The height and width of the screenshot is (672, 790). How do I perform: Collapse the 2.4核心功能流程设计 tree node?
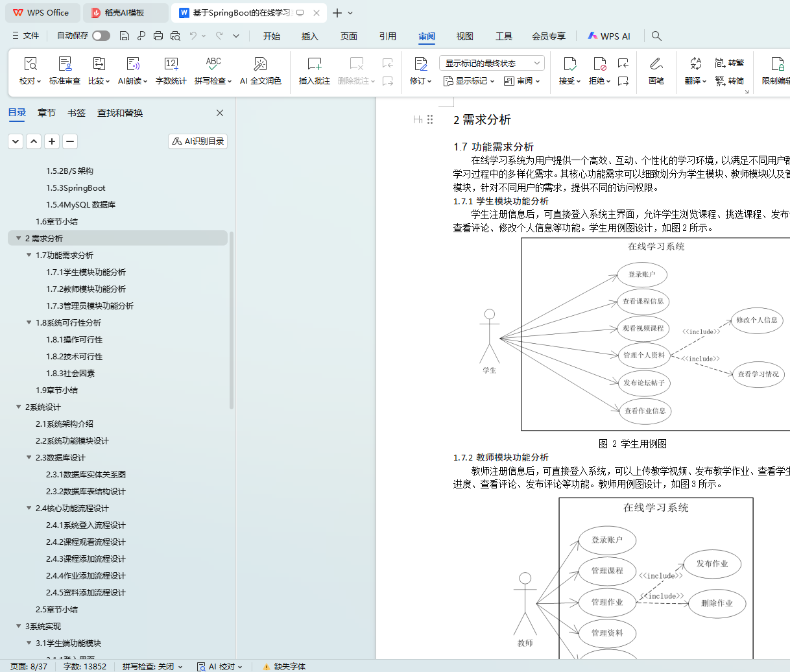tap(29, 508)
